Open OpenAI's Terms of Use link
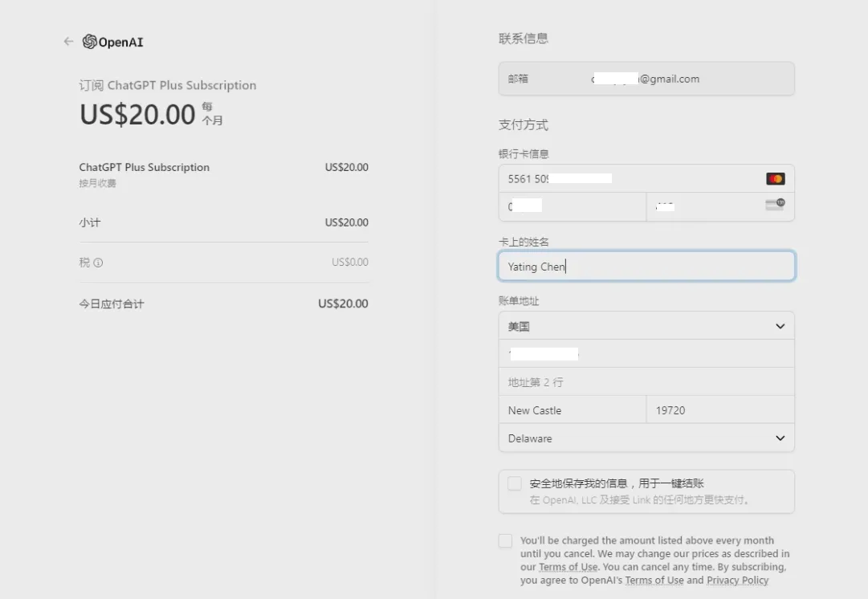The image size is (868, 599). point(654,581)
